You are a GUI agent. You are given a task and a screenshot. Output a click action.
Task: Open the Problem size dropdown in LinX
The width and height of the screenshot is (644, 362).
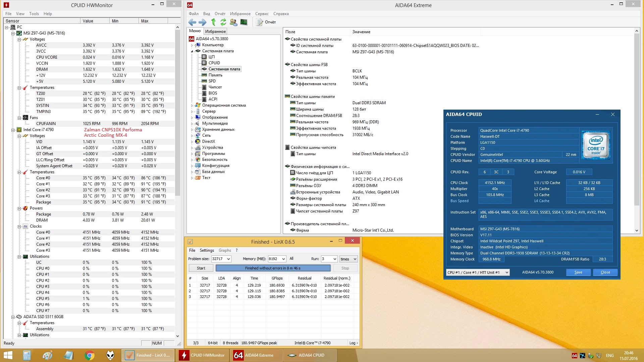coord(228,259)
